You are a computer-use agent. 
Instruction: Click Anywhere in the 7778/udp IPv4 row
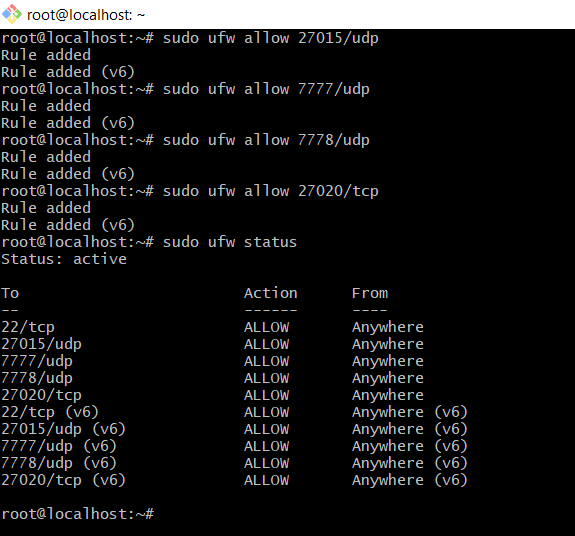pyautogui.click(x=388, y=378)
